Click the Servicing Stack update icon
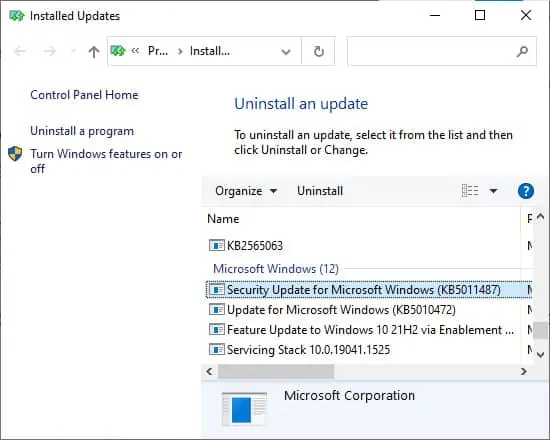This screenshot has height=440, width=550. [x=217, y=349]
